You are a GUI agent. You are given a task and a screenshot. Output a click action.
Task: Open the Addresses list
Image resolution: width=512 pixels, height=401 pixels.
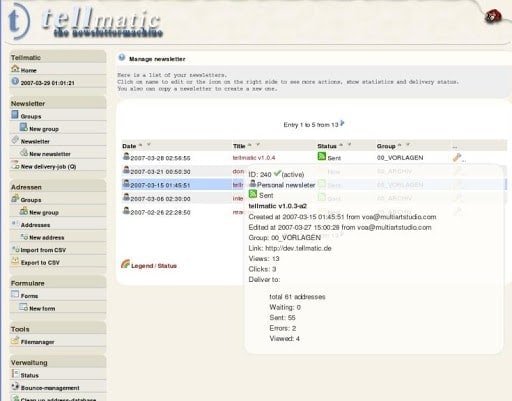point(35,225)
